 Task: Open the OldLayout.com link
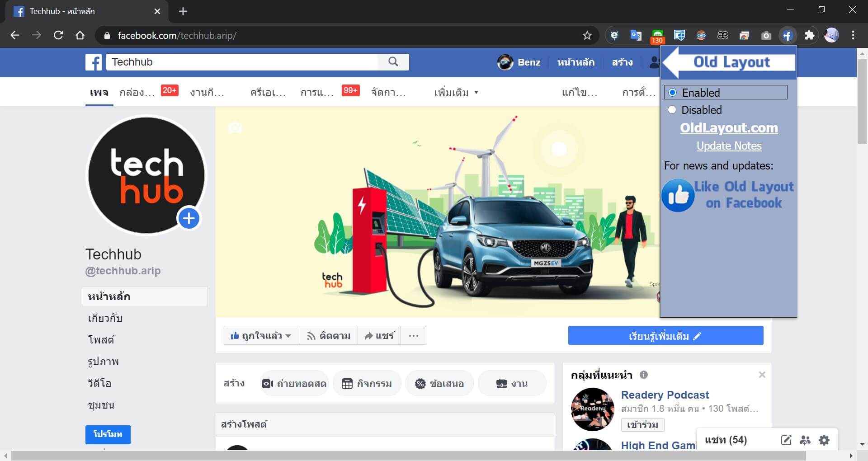(x=729, y=128)
